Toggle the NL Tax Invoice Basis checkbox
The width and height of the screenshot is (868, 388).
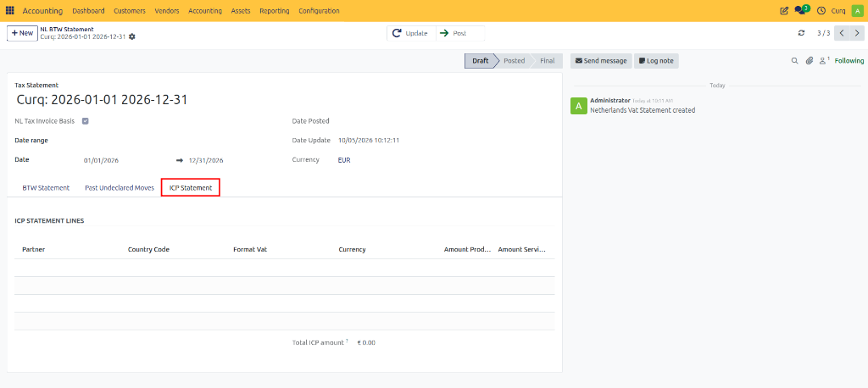click(86, 120)
